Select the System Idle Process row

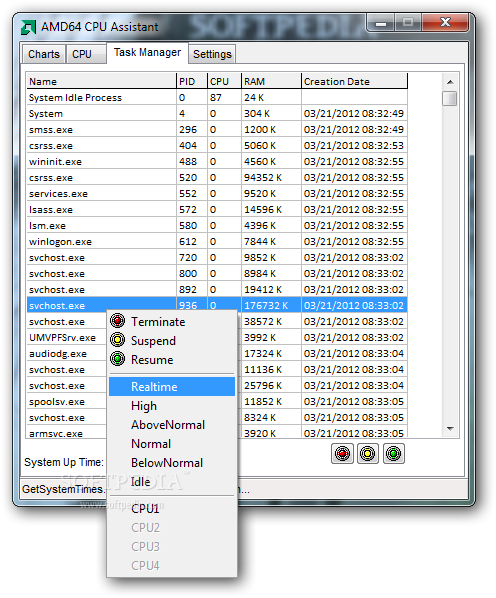click(217, 98)
